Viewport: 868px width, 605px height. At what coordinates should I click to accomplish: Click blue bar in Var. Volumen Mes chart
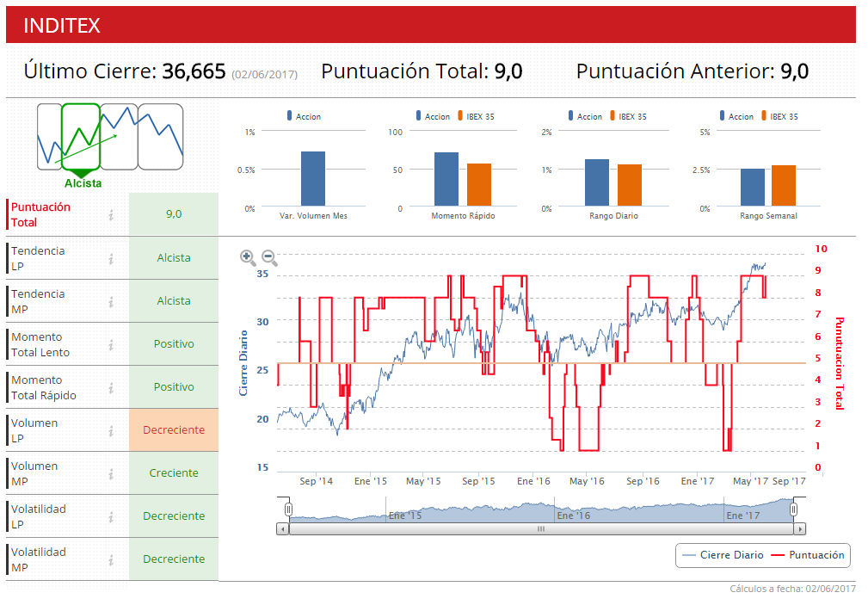[313, 178]
